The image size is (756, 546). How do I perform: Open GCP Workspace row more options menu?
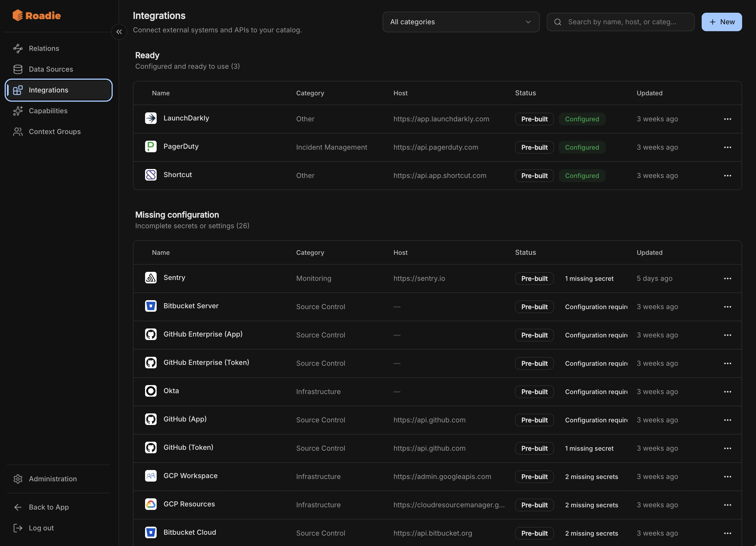(727, 477)
